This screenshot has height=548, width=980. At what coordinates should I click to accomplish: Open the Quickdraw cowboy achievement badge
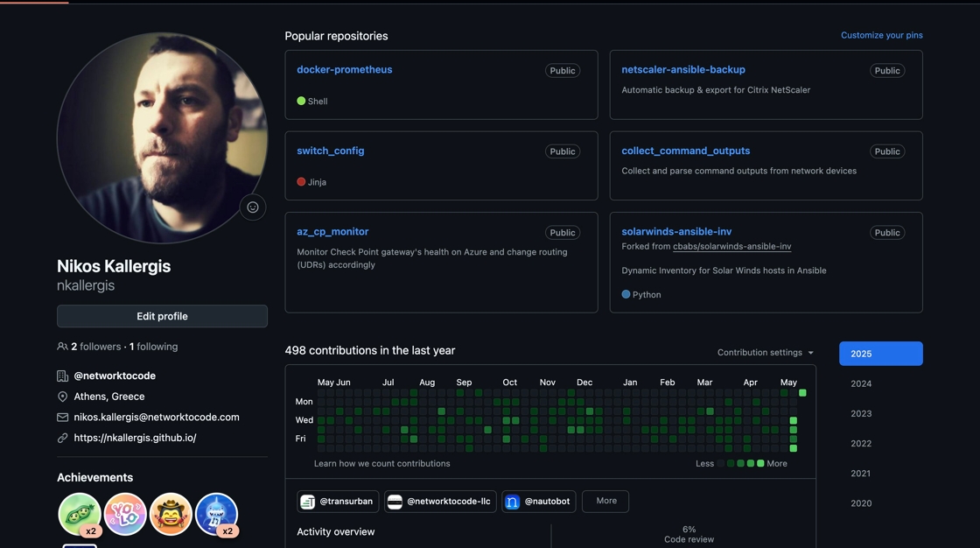click(x=171, y=514)
